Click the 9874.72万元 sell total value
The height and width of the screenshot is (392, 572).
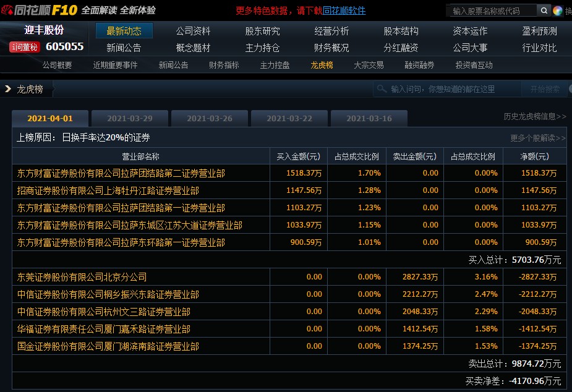(x=536, y=364)
